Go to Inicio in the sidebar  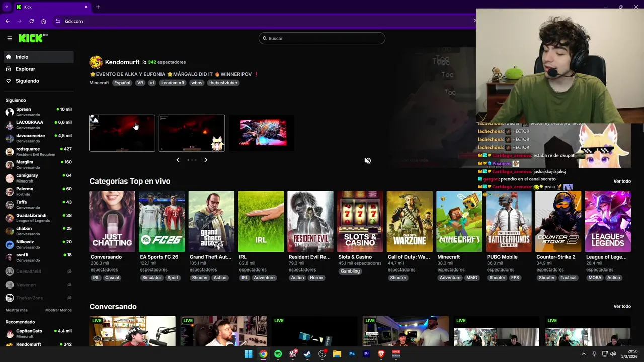click(39, 57)
